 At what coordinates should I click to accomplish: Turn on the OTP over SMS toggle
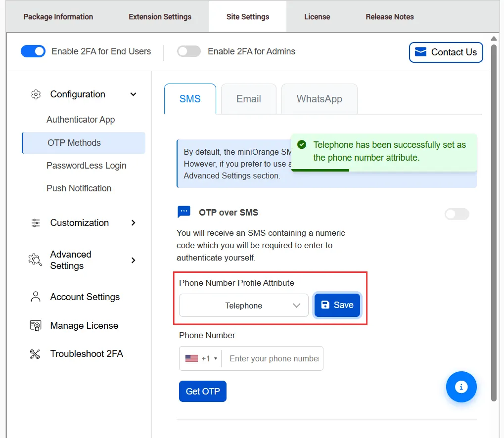coord(456,214)
